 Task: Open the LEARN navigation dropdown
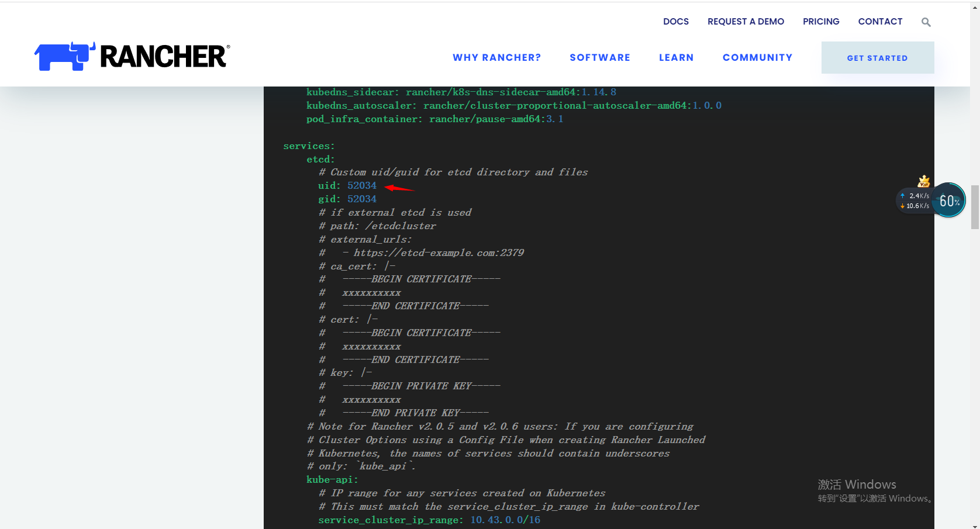tap(677, 57)
